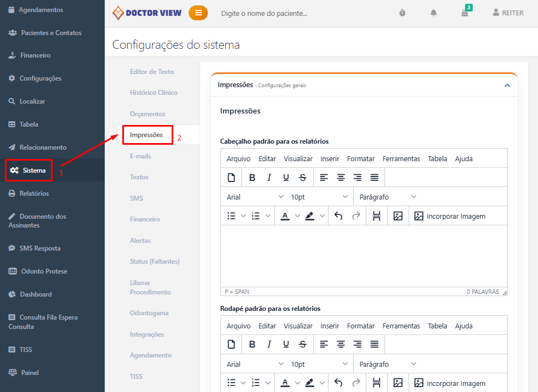Open birthday cake icon with badge 3

click(465, 13)
